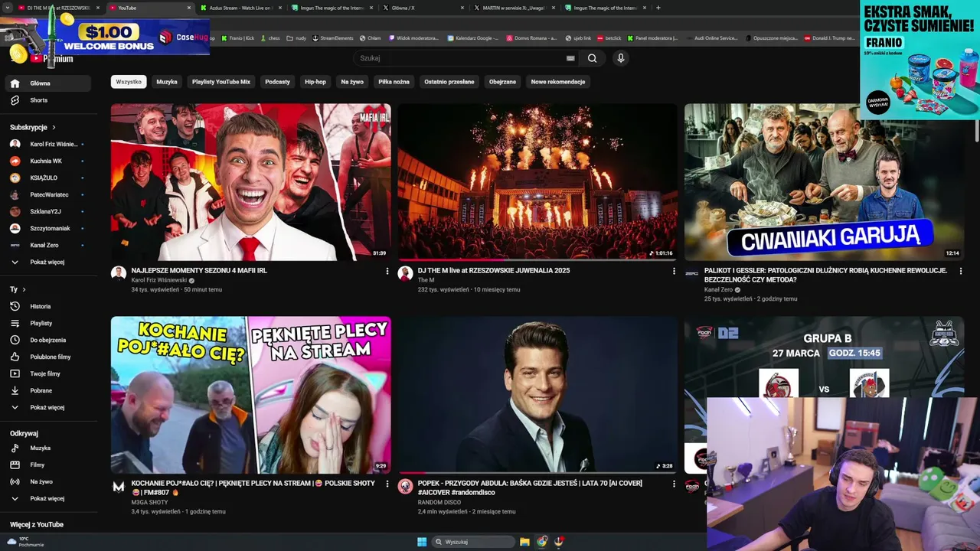Screen dimensions: 980x551
Task: Open Kalendarz Google bookmark
Action: (x=473, y=38)
